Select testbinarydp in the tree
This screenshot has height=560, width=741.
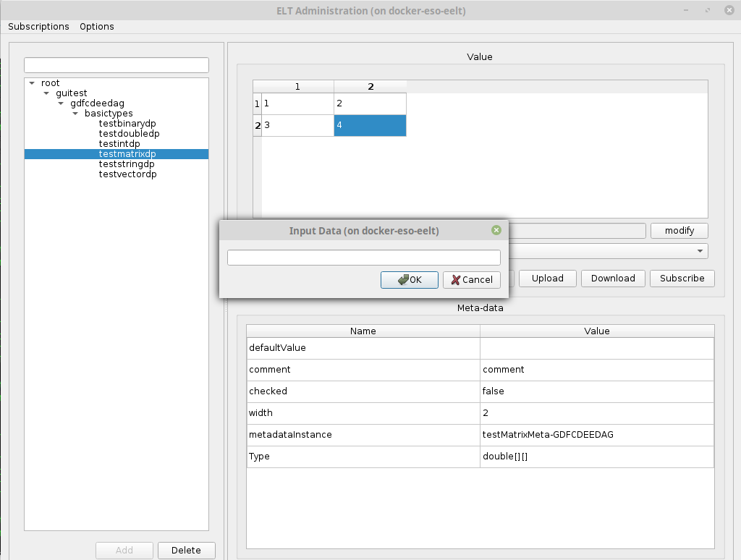(x=127, y=124)
